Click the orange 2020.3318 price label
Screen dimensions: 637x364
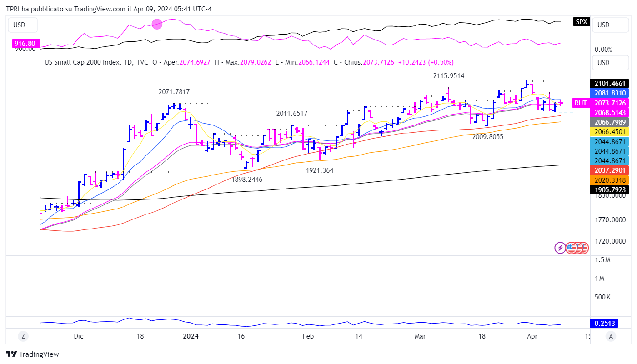click(609, 180)
